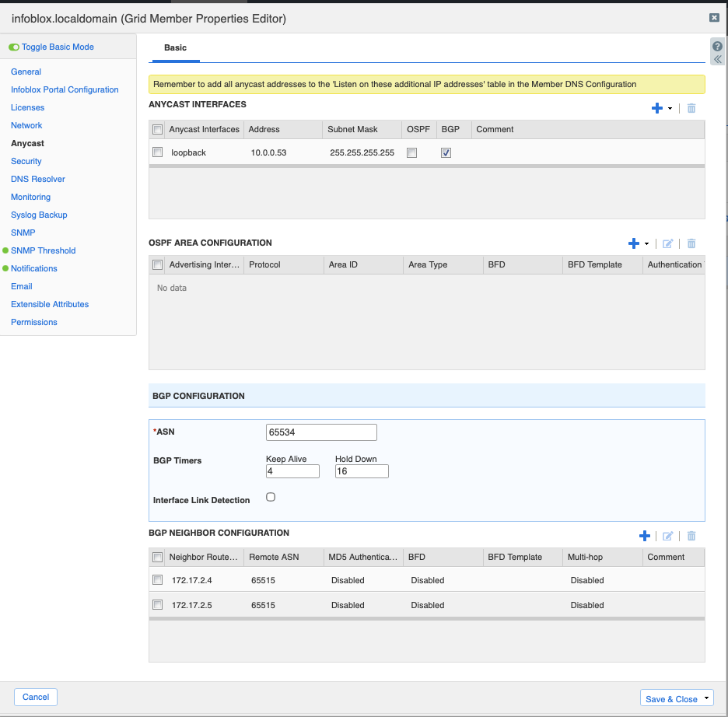Enable OSPF for the loopback interface

(411, 152)
